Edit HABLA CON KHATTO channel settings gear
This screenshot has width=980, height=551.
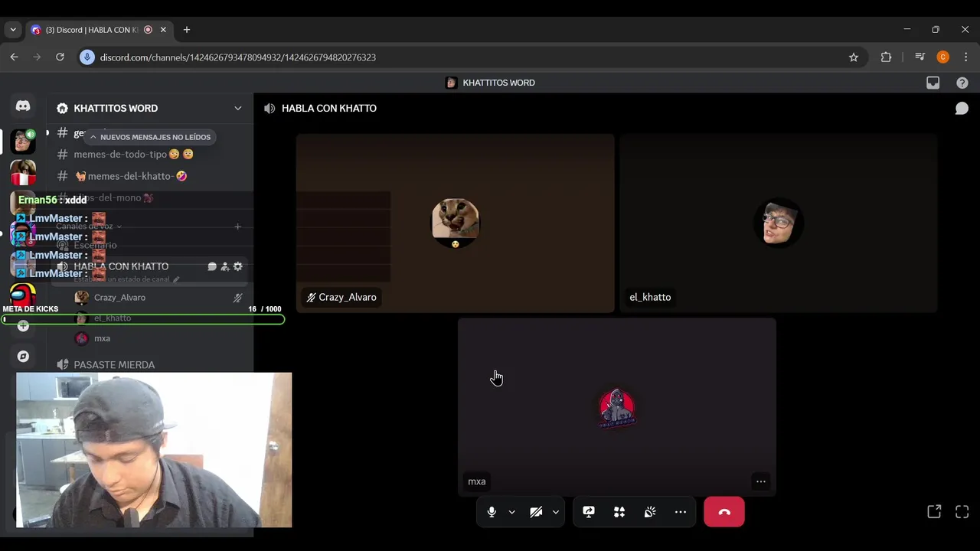click(238, 266)
